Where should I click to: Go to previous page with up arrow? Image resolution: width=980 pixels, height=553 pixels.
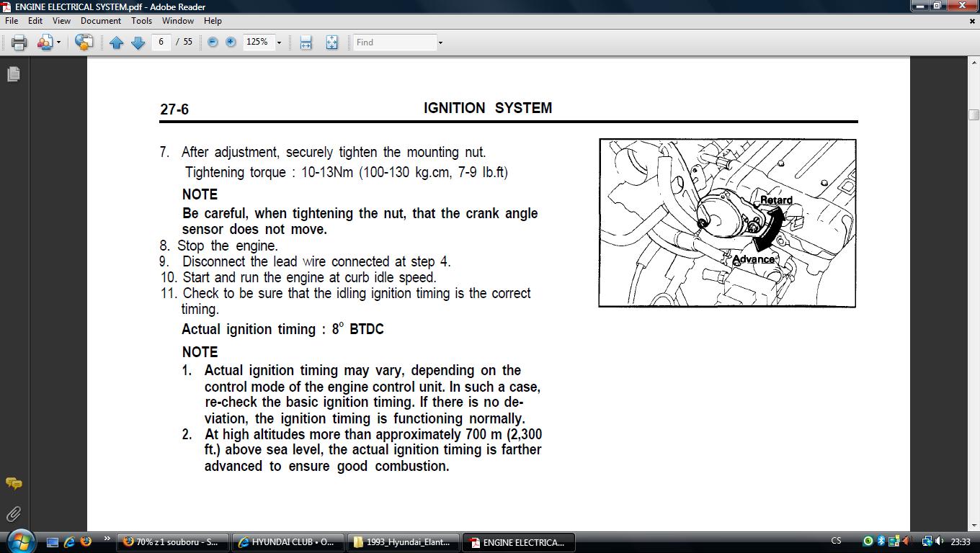pyautogui.click(x=116, y=42)
